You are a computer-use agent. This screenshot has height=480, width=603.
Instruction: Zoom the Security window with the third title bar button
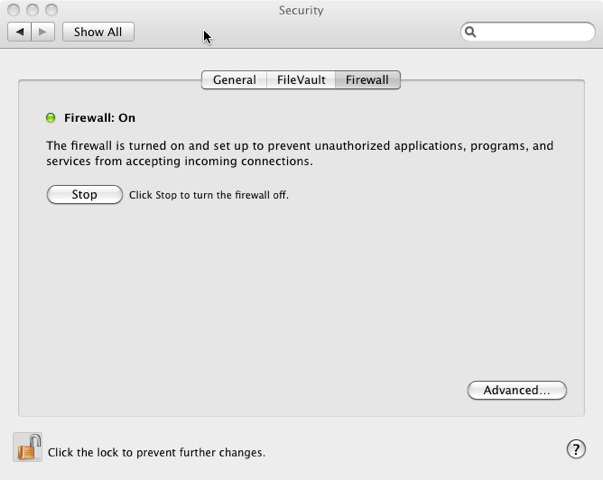click(50, 10)
